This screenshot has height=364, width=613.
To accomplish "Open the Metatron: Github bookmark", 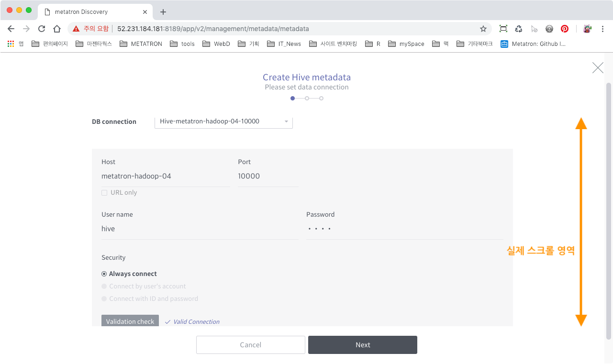I will 533,44.
